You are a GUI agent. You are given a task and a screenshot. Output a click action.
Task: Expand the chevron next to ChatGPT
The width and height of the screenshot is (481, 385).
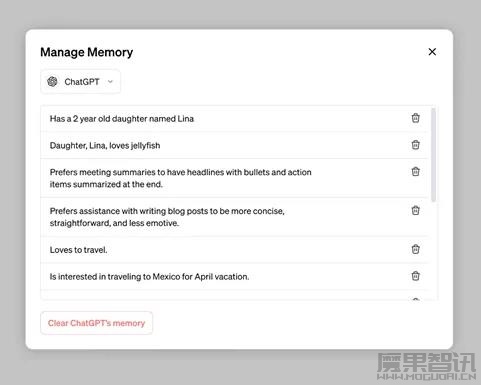pos(110,82)
